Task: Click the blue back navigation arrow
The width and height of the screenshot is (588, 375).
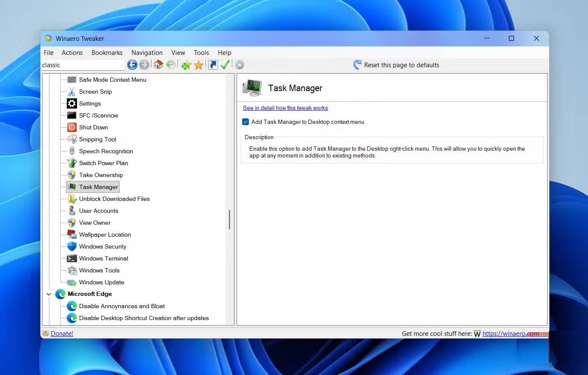Action: tap(132, 65)
